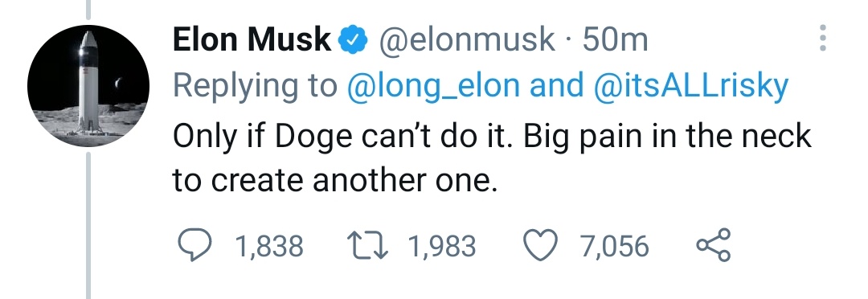Image resolution: width=868 pixels, height=299 pixels.
Task: Click the blue verified badge
Action: click(x=353, y=41)
